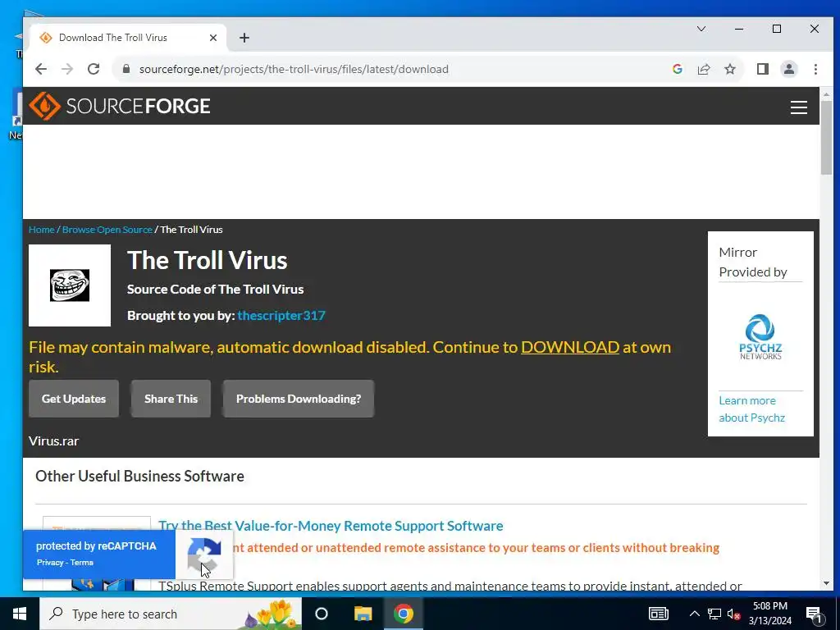Open the Chrome profile avatar
Image resolution: width=840 pixels, height=630 pixels.
[789, 69]
